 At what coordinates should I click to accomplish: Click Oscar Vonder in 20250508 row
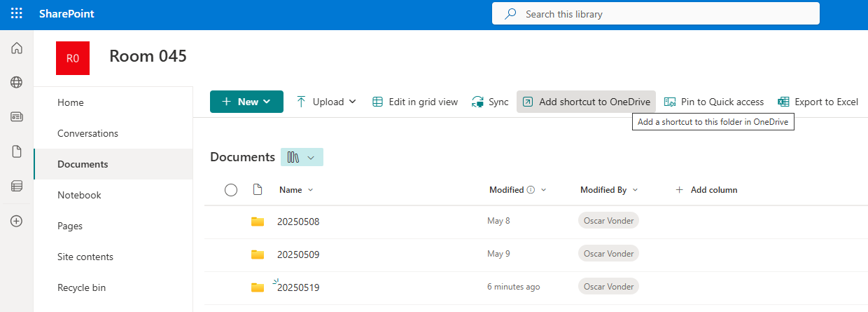pos(609,221)
